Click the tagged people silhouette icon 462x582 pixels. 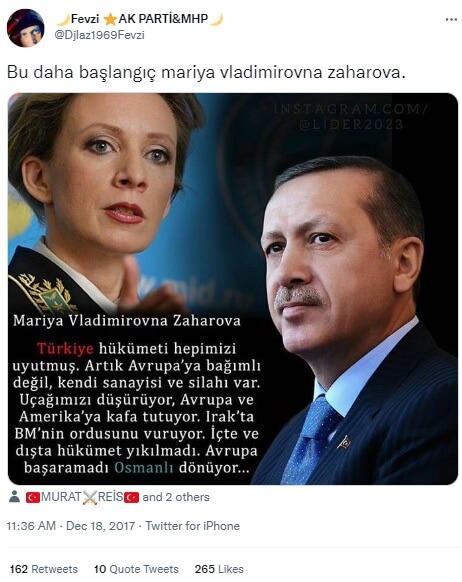(14, 497)
